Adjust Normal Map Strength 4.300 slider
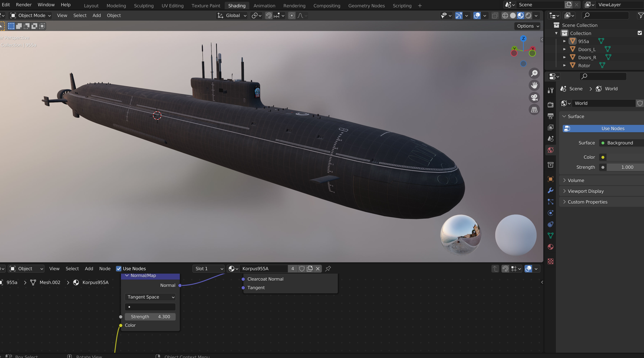The width and height of the screenshot is (644, 358). click(x=150, y=317)
